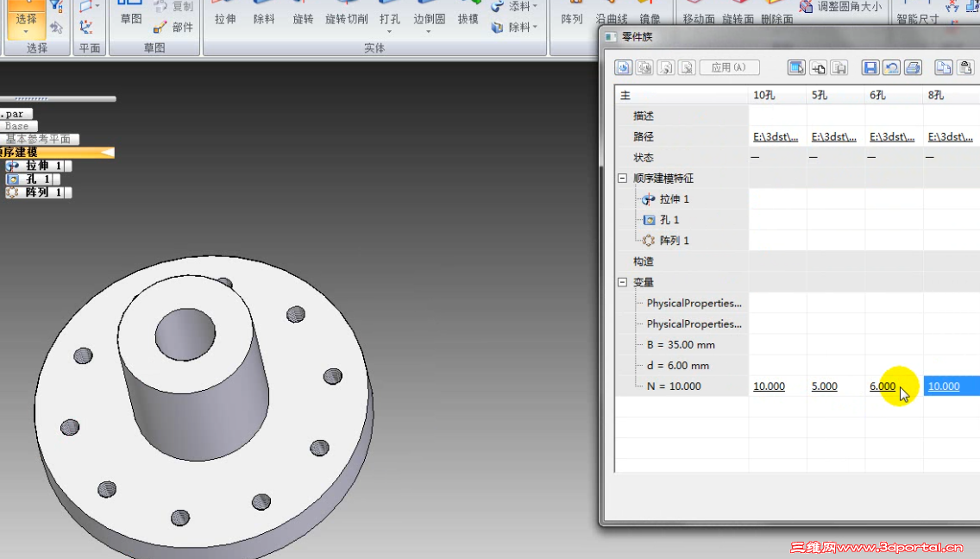This screenshot has height=559, width=980.
Task: Click the add new member icon
Action: [818, 67]
